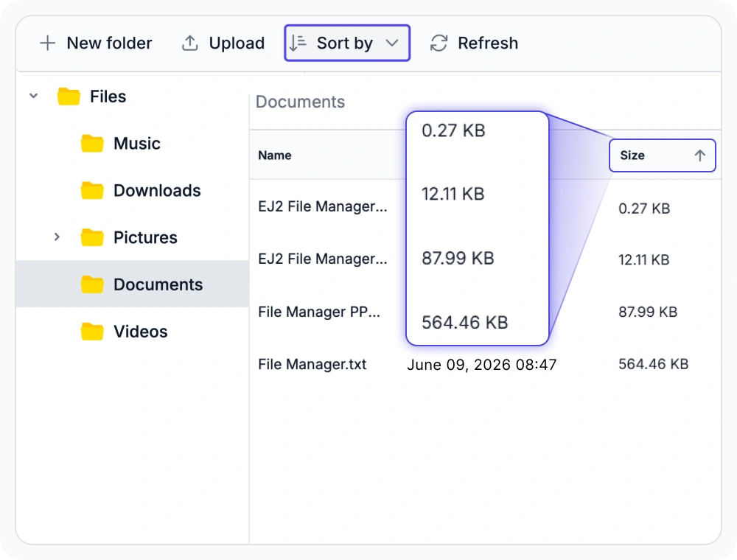The height and width of the screenshot is (560, 737).
Task: Click the 12.11 KB cell in Size column
Action: 643,259
